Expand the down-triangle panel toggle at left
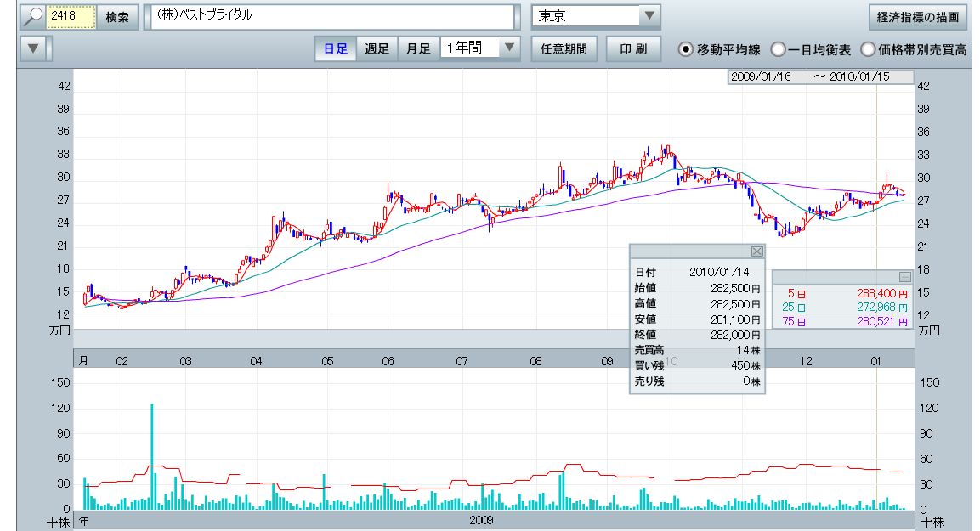The image size is (980, 531). point(33,48)
